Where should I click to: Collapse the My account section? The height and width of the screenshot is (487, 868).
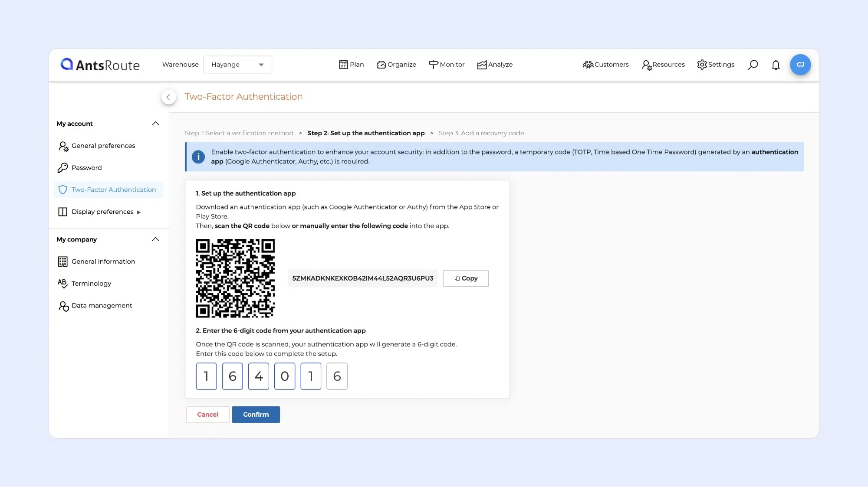tap(155, 124)
